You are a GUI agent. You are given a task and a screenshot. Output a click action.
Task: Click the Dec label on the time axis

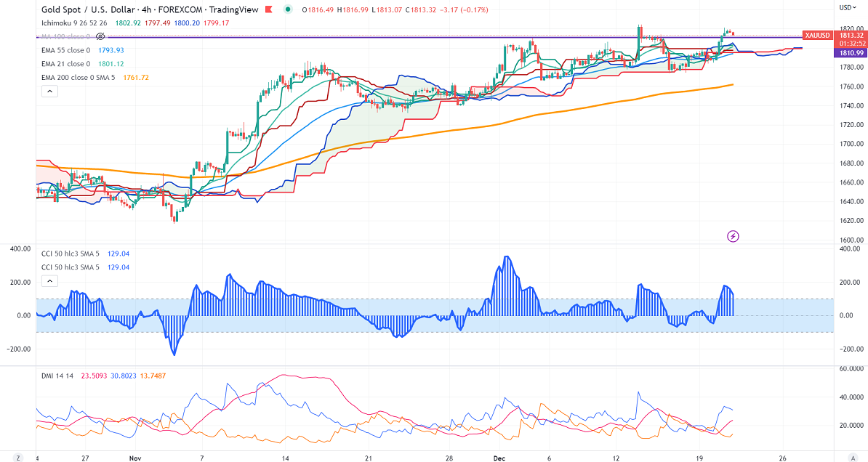coord(499,458)
